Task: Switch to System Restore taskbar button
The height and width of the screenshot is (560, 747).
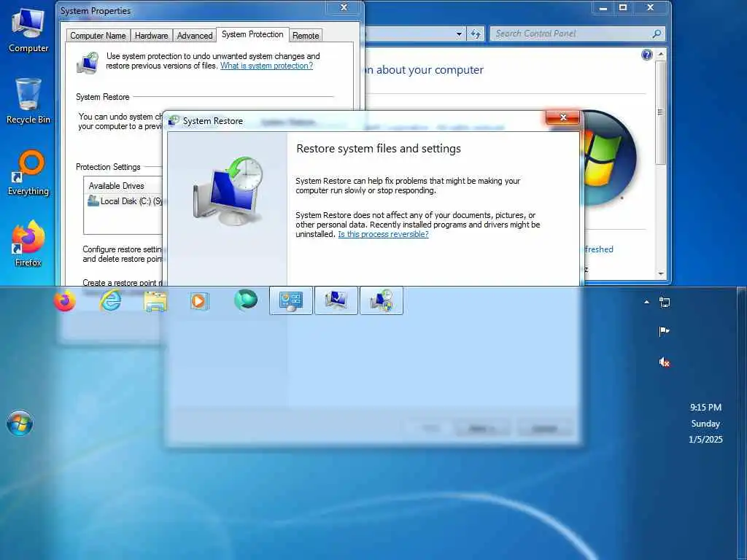Action: [381, 300]
